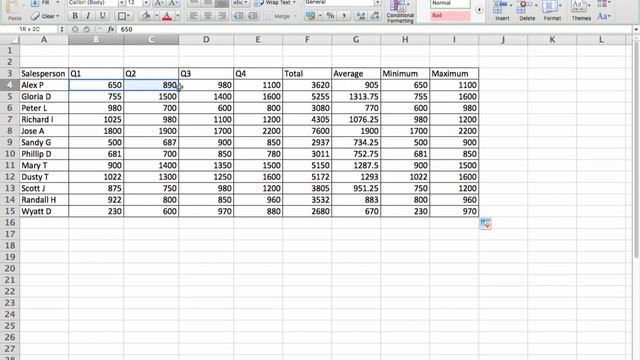Align text right
Screen dimensions: 640x360
[x=222, y=16]
